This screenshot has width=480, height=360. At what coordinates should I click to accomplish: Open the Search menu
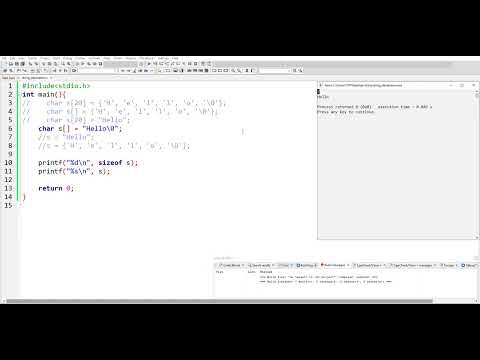tap(32, 58)
